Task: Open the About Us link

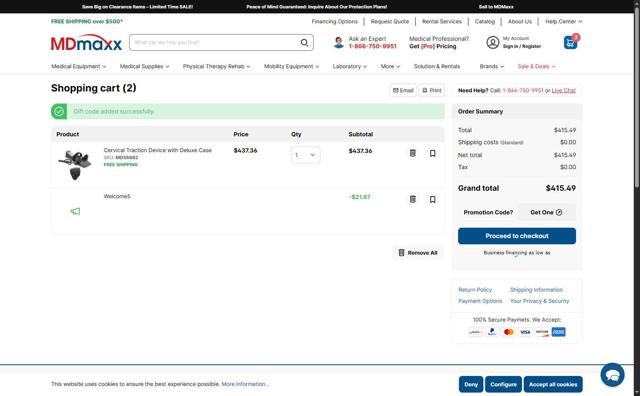Action: (520, 21)
